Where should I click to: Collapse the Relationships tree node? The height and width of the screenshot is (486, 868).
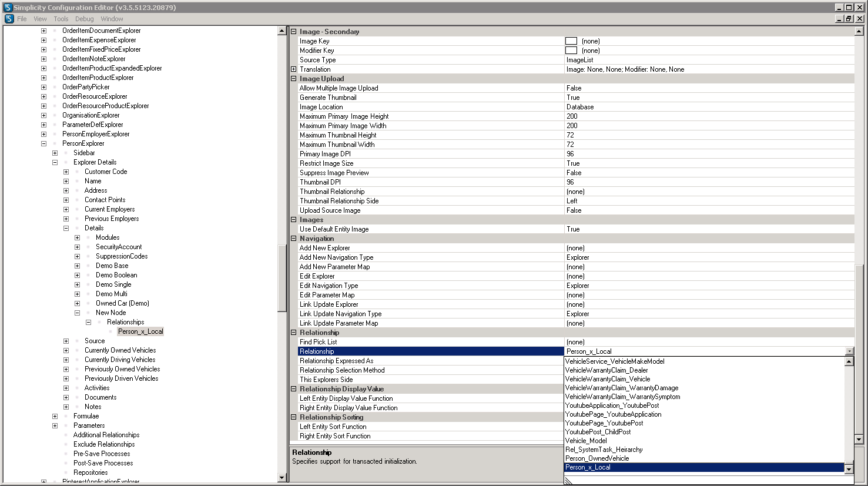tap(88, 322)
